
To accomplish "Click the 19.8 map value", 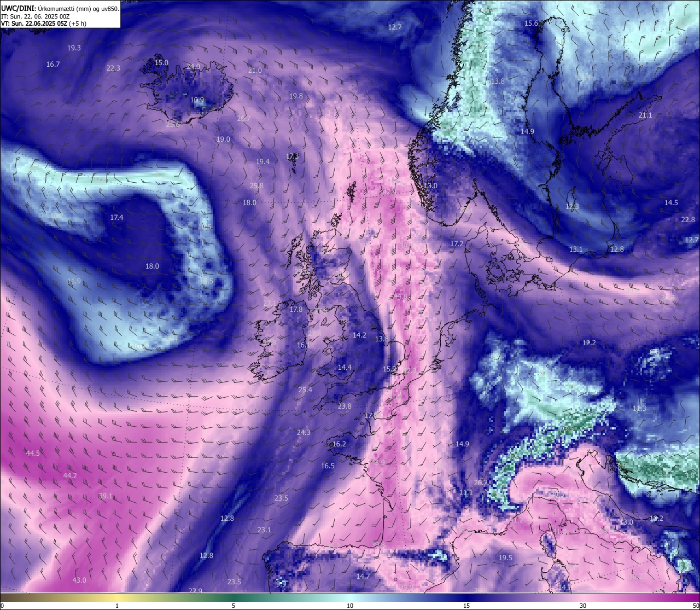I will (296, 96).
